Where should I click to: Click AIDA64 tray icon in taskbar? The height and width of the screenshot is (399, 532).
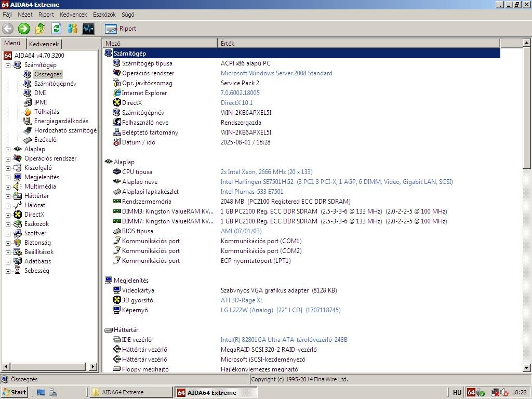pyautogui.click(x=471, y=392)
